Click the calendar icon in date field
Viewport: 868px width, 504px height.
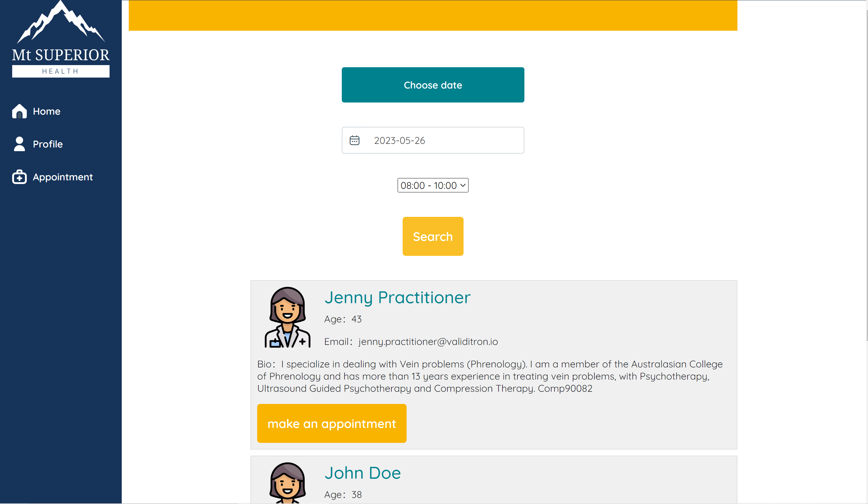coord(355,141)
